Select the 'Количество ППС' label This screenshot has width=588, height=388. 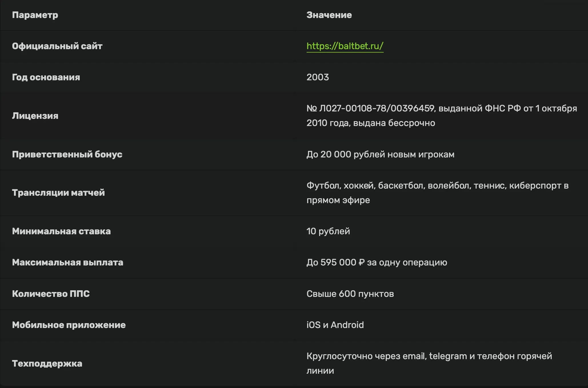pyautogui.click(x=51, y=294)
